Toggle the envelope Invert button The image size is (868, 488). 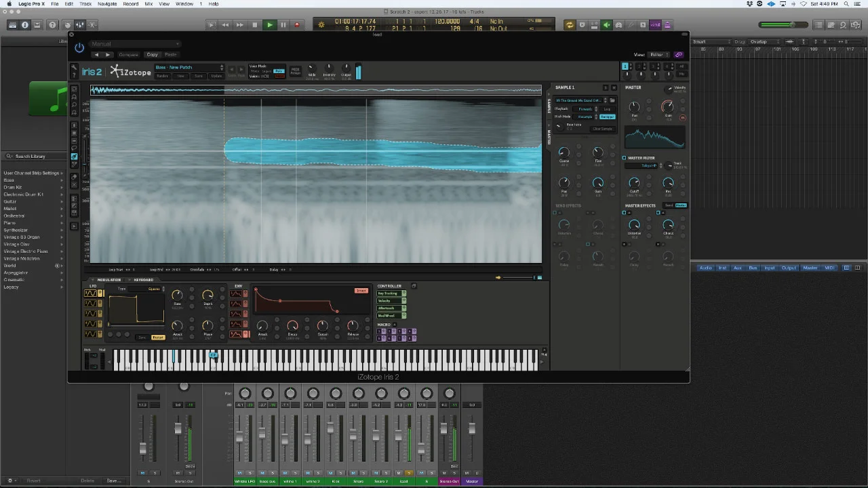(361, 291)
